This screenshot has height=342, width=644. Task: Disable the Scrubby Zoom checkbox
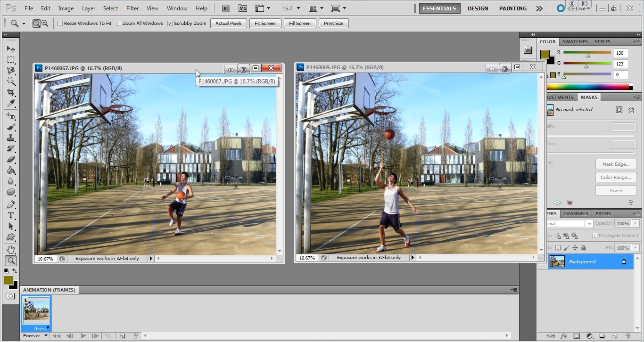point(170,24)
